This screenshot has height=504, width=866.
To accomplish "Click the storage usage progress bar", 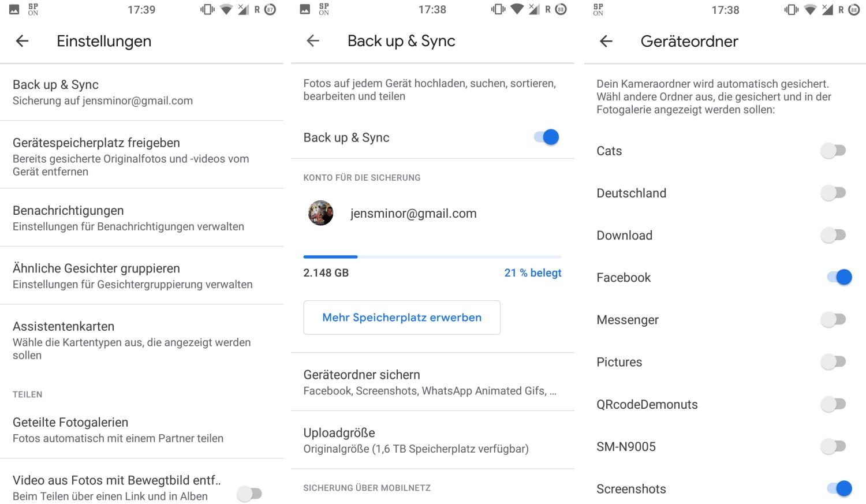I will (432, 257).
